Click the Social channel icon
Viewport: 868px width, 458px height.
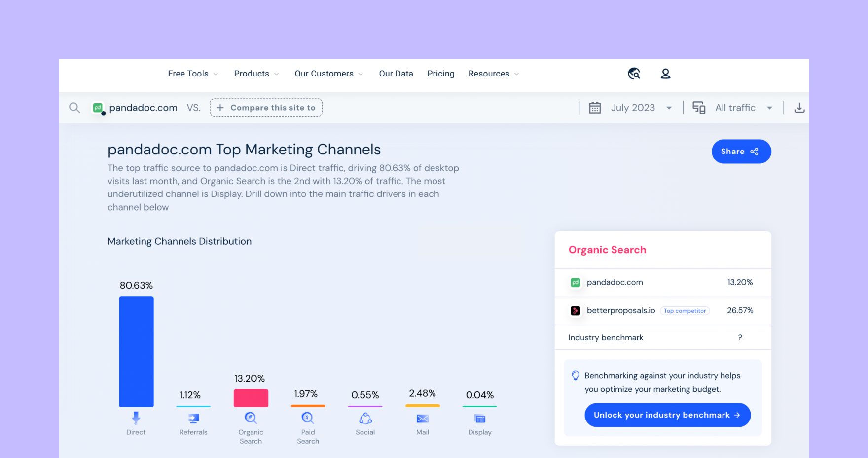click(365, 419)
